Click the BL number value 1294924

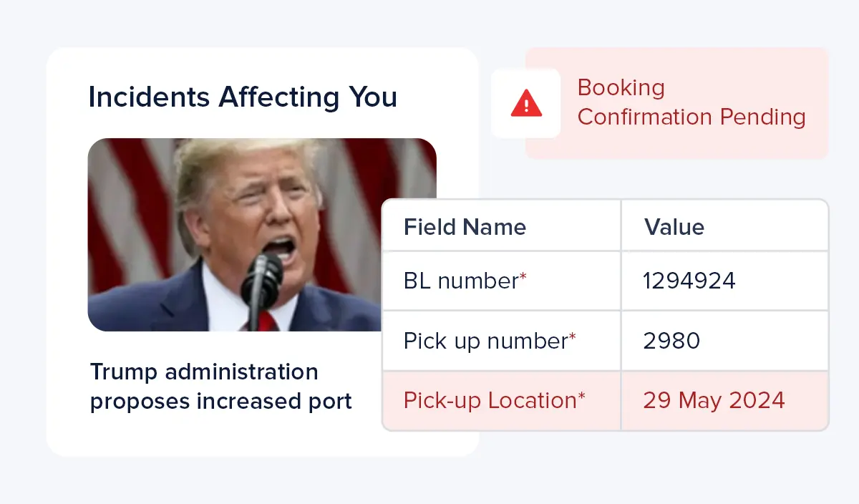point(689,281)
